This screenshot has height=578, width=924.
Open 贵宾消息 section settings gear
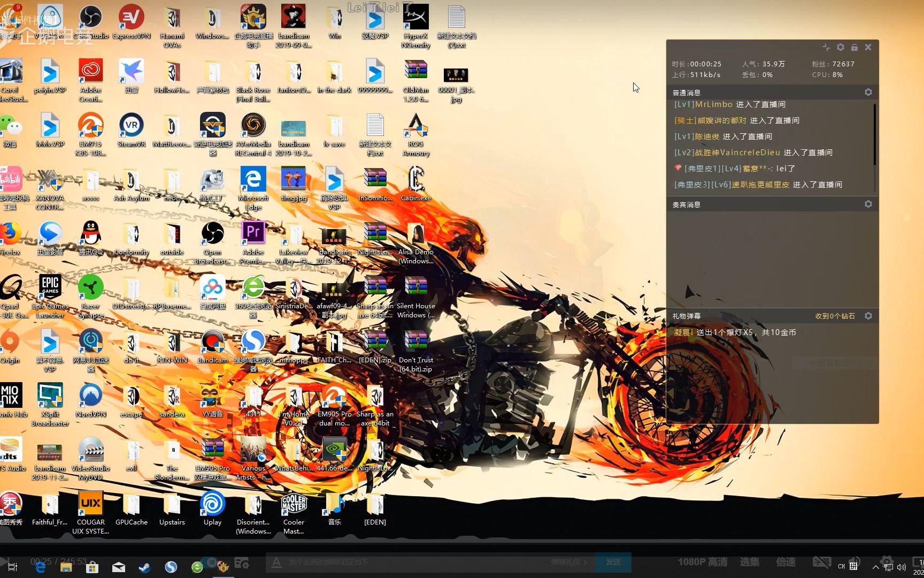868,204
